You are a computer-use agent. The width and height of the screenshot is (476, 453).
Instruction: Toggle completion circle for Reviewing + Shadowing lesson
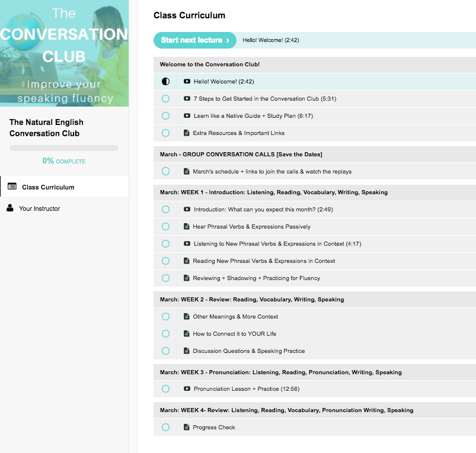[x=165, y=278]
